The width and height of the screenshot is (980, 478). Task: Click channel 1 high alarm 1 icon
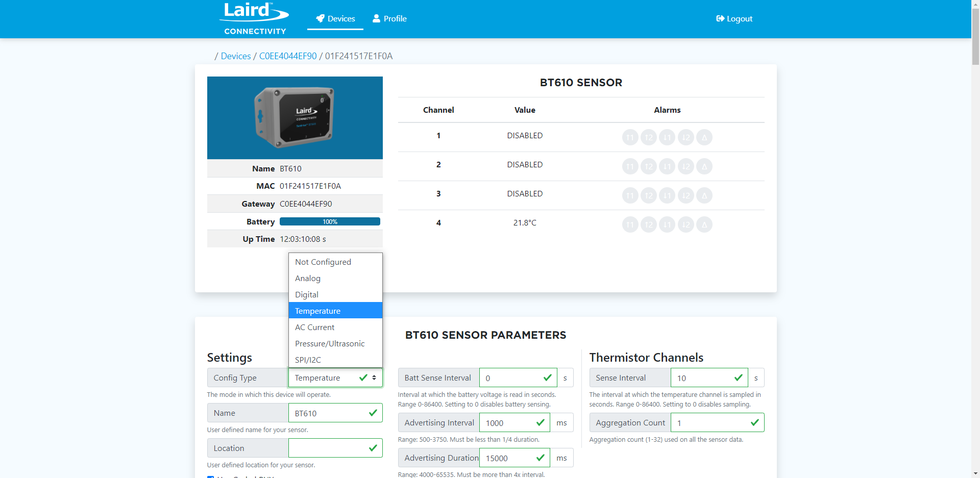[x=630, y=137]
